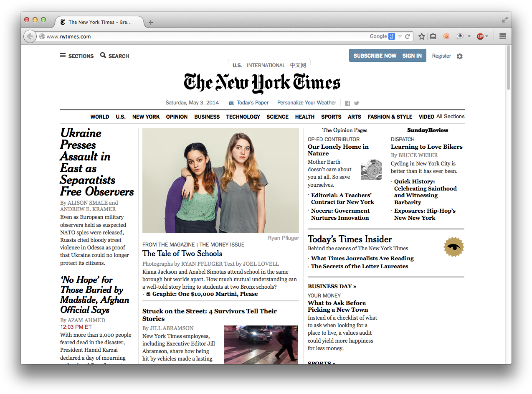Bookmark this page with star icon
Viewport: 532px width, 394px height.
(422, 36)
